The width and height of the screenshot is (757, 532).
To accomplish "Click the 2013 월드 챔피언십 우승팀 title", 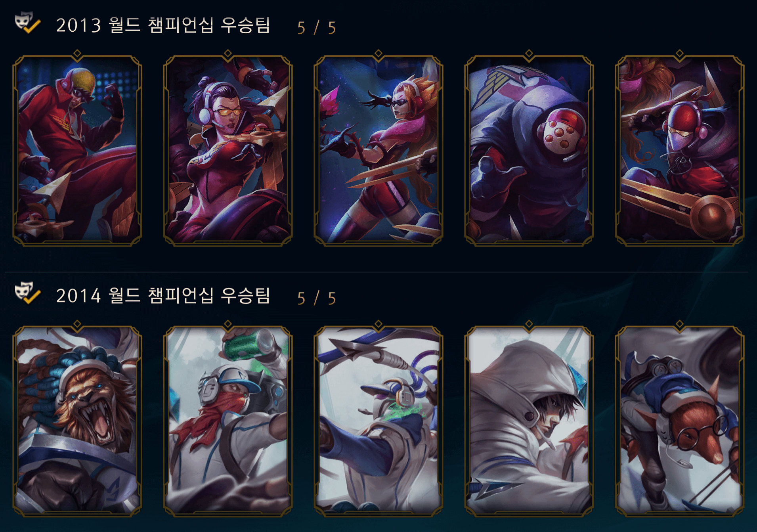I will [x=163, y=25].
